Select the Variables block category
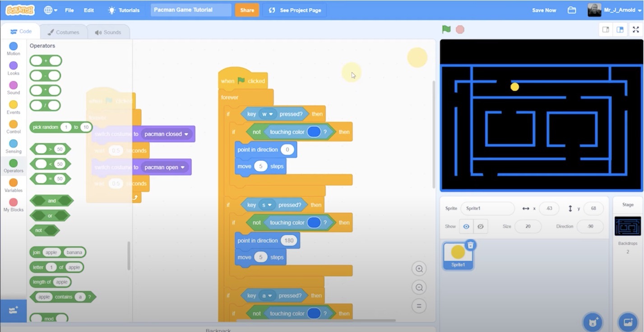 coord(14,185)
